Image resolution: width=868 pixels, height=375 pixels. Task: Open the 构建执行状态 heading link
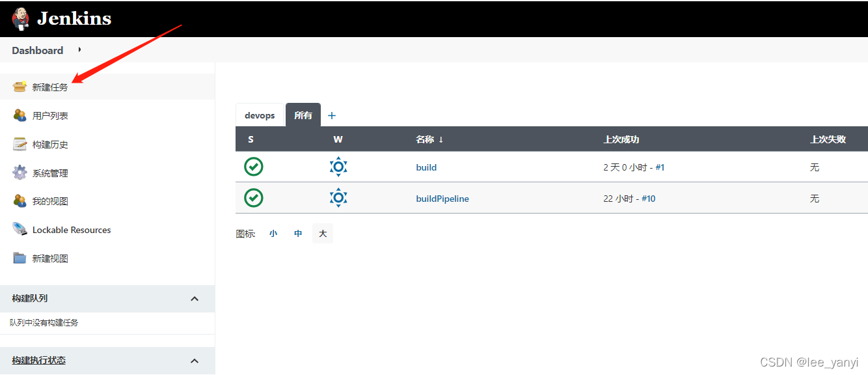tap(38, 360)
